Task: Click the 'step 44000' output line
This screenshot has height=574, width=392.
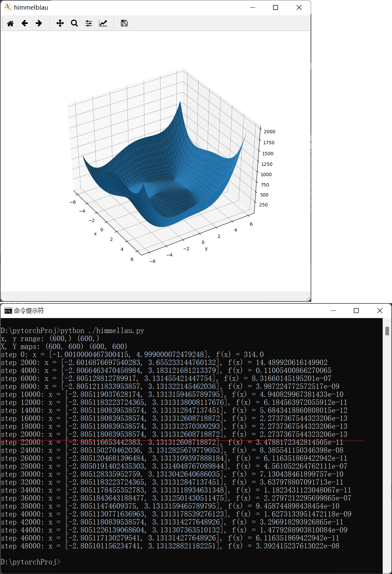Action: click(x=174, y=530)
